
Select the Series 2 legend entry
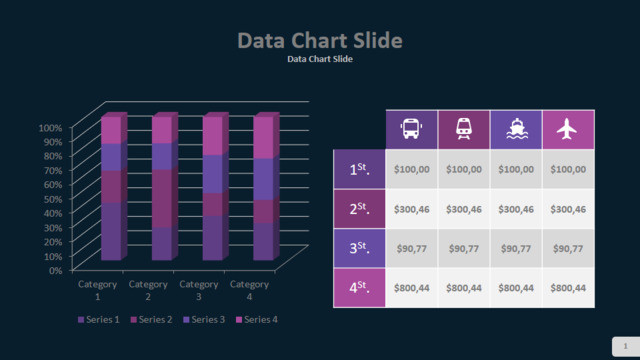pos(151,320)
